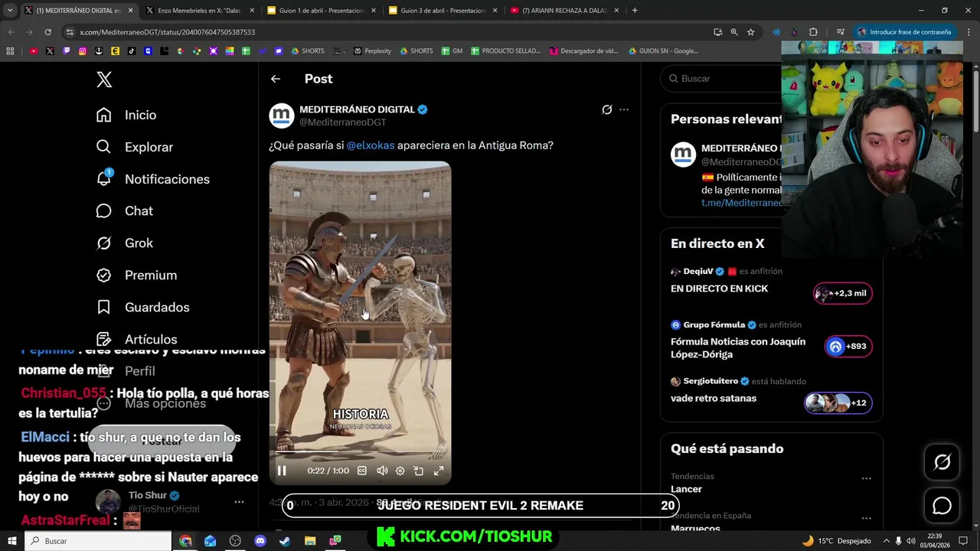This screenshot has width=980, height=551.
Task: Open video settings gear
Action: click(400, 471)
